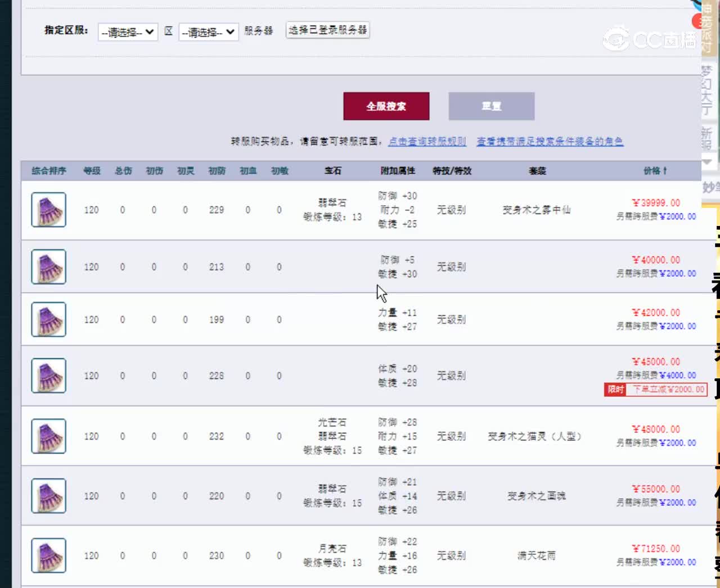Open skirt item icon priced ¥42000.00
Image resolution: width=720 pixels, height=588 pixels.
pos(48,319)
